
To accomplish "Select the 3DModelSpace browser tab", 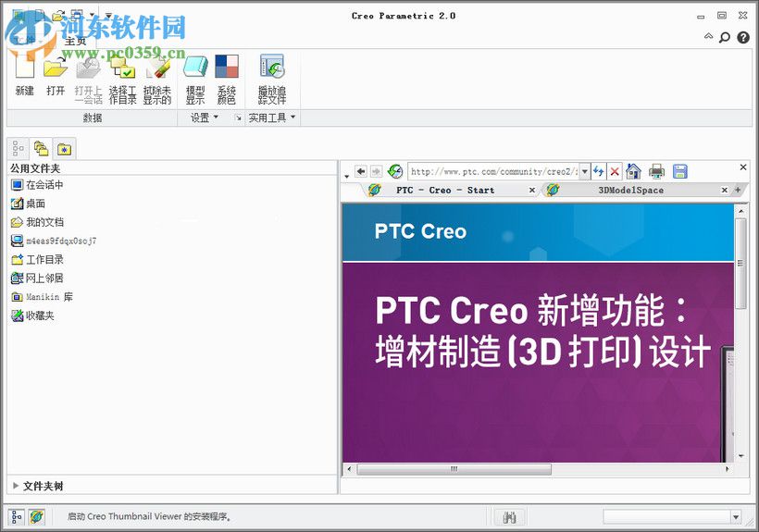I will (x=630, y=190).
